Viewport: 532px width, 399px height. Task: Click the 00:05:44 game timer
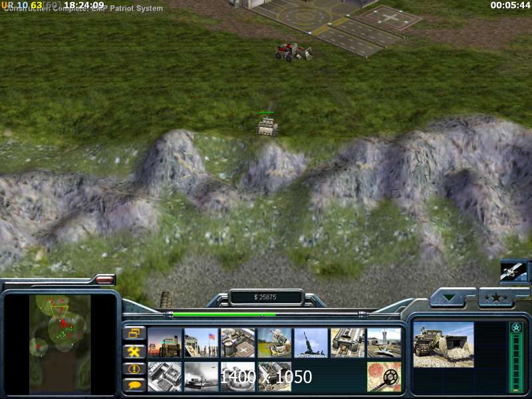(510, 5)
